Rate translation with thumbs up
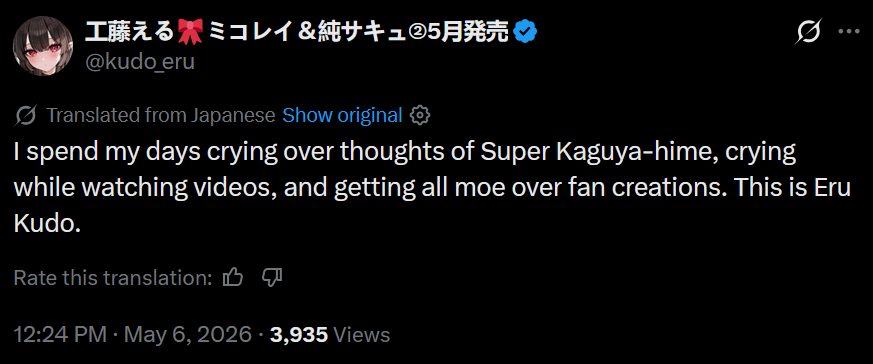 coord(233,277)
